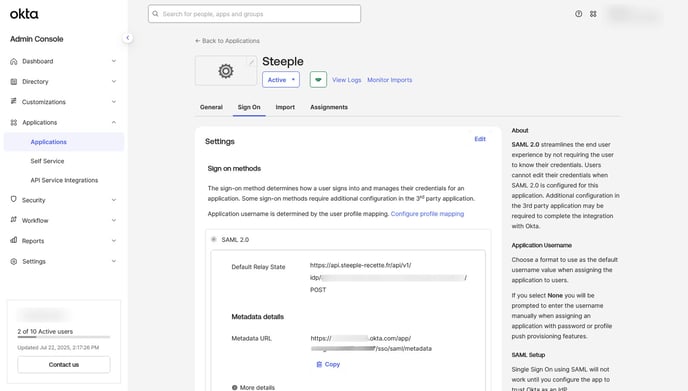688x391 pixels.
Task: Focus the search people, apps and groups field
Action: point(254,14)
